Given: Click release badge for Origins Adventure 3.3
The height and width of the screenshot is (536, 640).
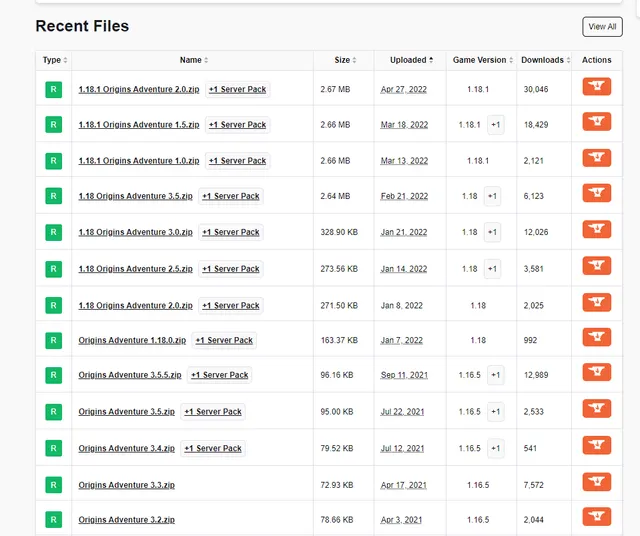Looking at the screenshot, I should pos(53,485).
